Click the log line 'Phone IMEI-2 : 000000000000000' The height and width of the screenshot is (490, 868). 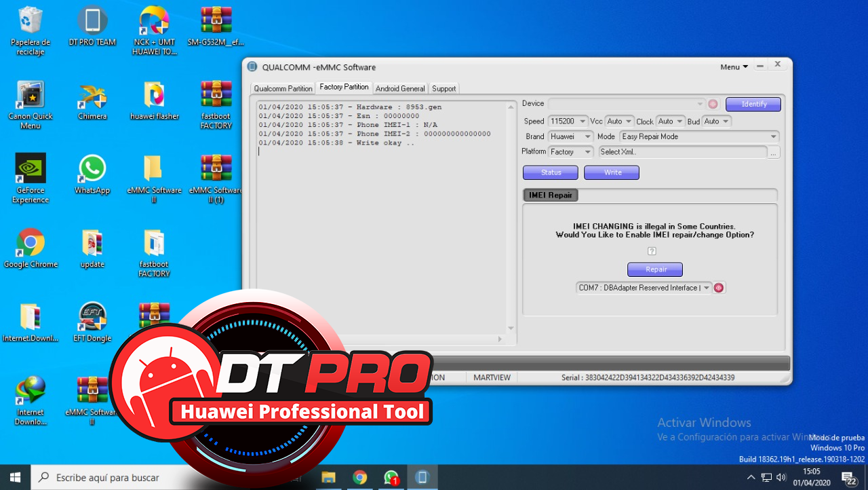tap(374, 134)
